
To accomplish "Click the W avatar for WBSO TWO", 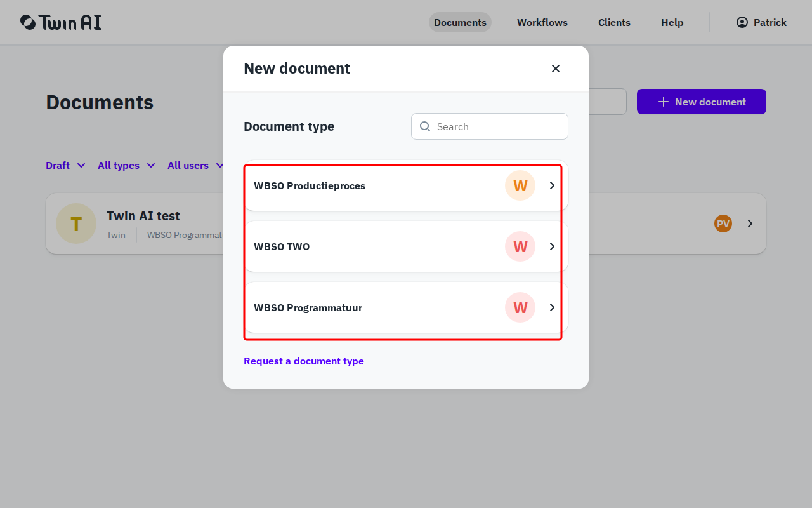I will coord(520,246).
